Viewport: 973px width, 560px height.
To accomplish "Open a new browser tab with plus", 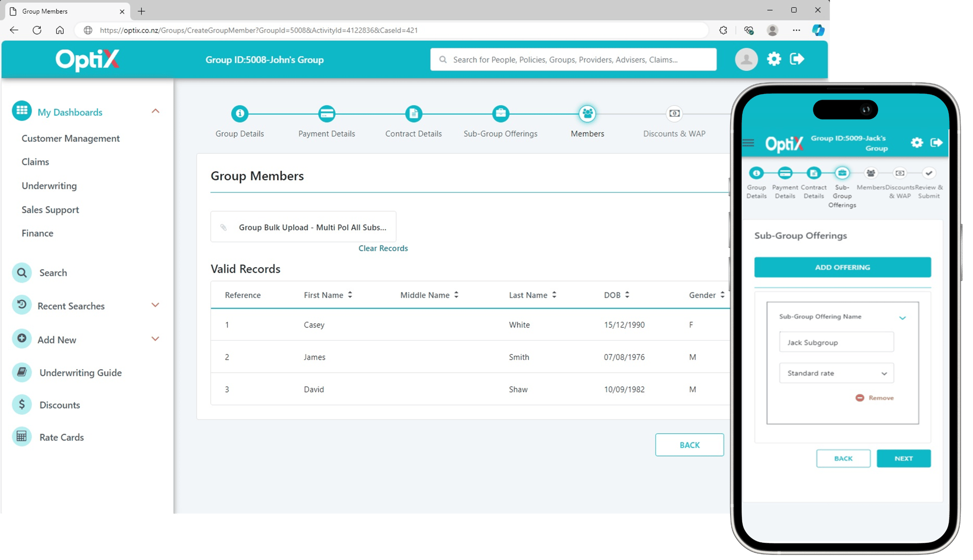I will pos(142,11).
